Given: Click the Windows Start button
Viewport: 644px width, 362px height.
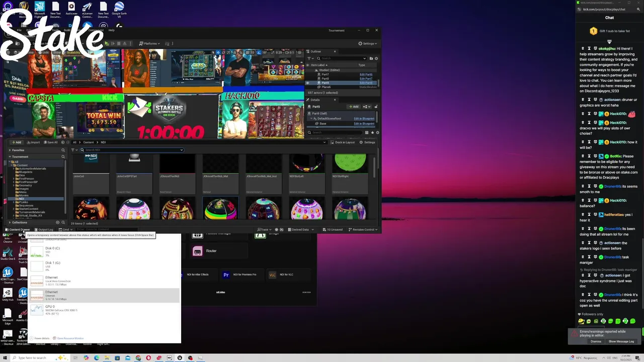Looking at the screenshot, I should coord(6,358).
